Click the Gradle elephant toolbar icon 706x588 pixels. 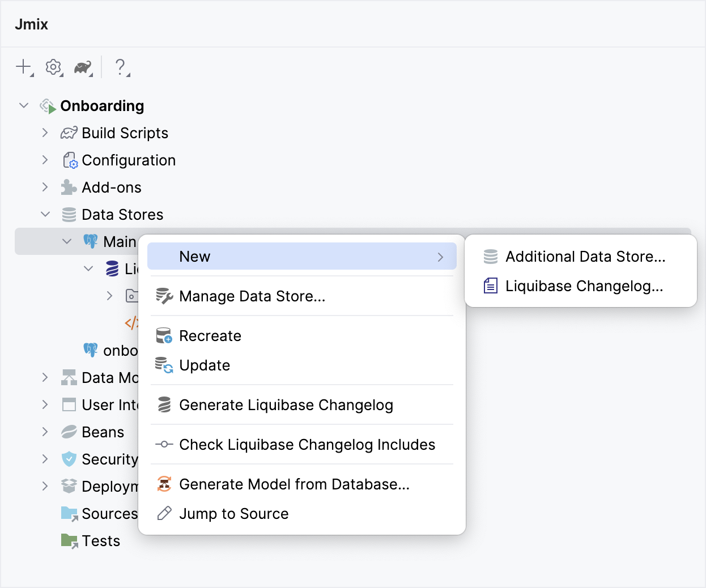point(83,67)
